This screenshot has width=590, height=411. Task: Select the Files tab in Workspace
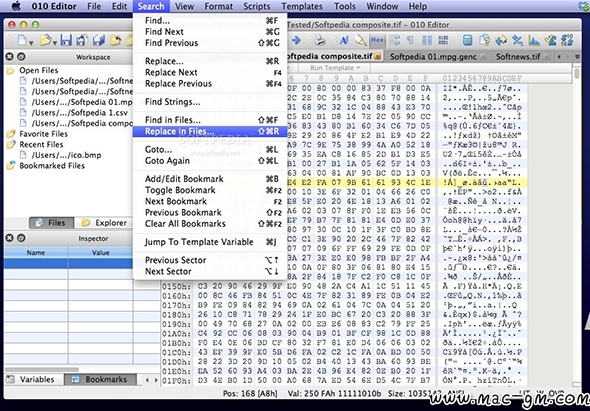click(x=51, y=223)
